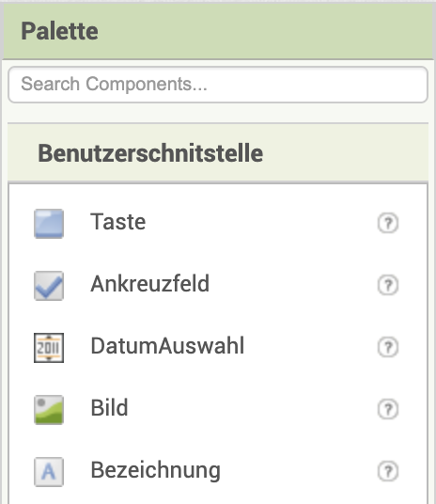Collapse the Benutzerschnittstelle category
This screenshot has width=436, height=504.
[218, 152]
